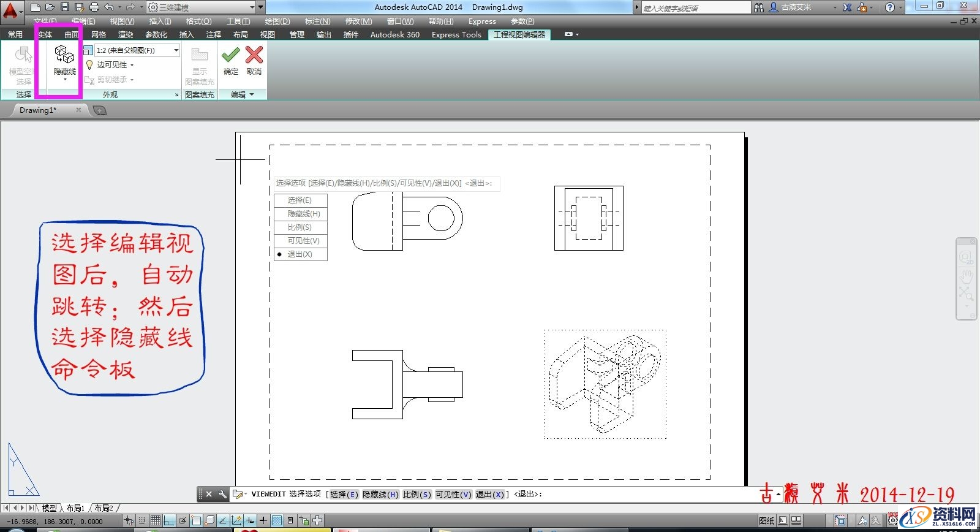
Task: Click the red 取消 cancel icon
Action: (x=254, y=55)
